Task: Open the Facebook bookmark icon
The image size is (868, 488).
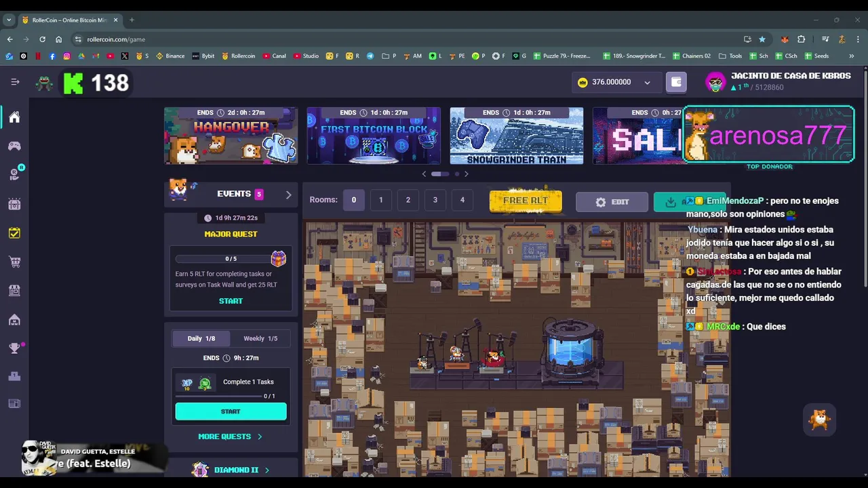Action: (x=52, y=56)
